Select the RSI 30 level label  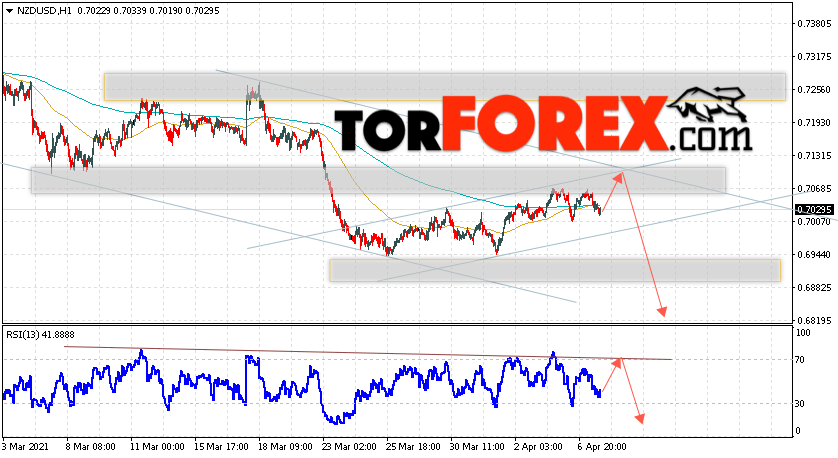click(800, 404)
